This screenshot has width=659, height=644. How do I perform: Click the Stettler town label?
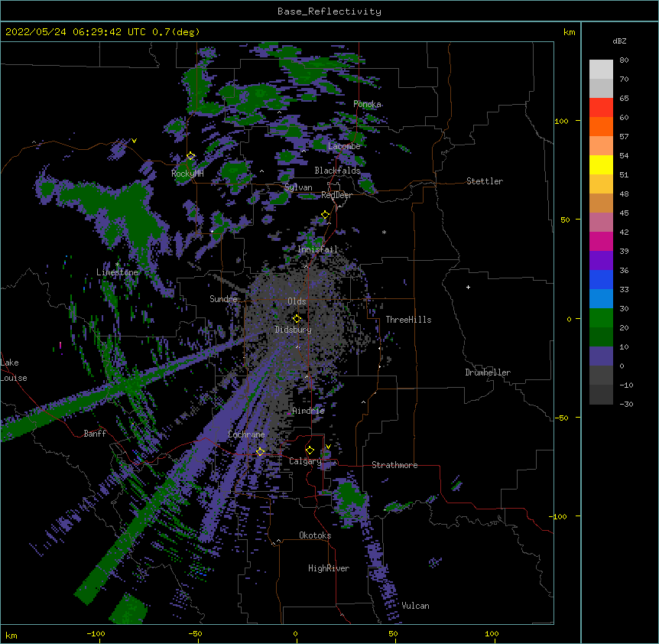point(485,181)
